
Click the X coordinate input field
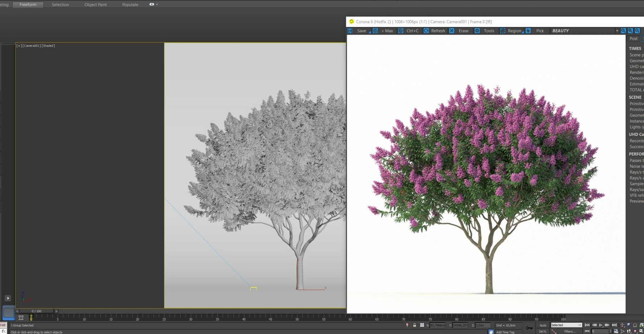(437, 325)
